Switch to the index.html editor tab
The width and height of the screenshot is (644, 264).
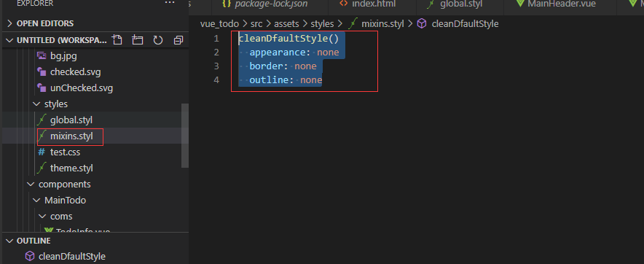click(x=366, y=4)
